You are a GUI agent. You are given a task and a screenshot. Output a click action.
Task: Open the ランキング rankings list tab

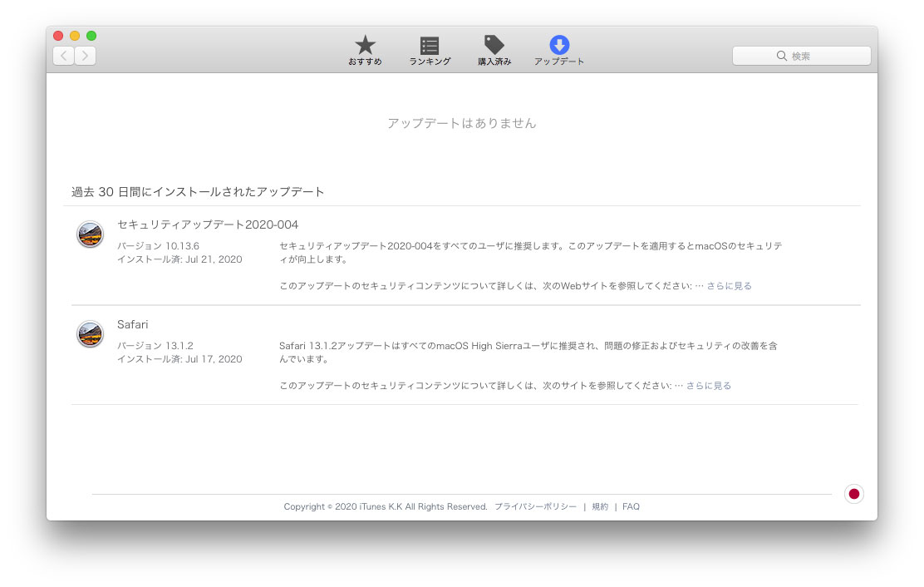tap(430, 50)
